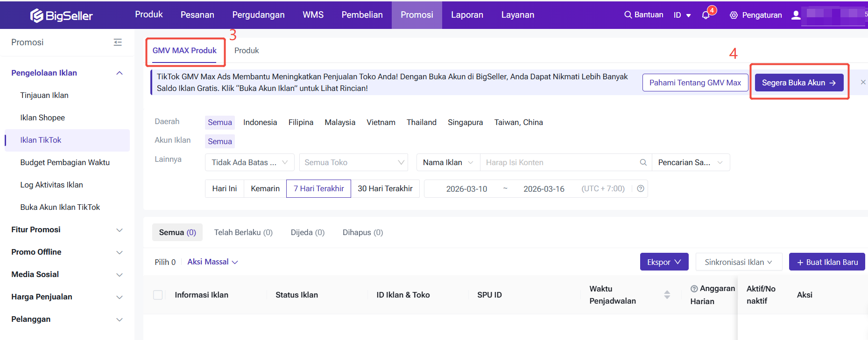Image resolution: width=868 pixels, height=340 pixels.
Task: Sort by Waktu Penjadwalan arrows
Action: 667,295
